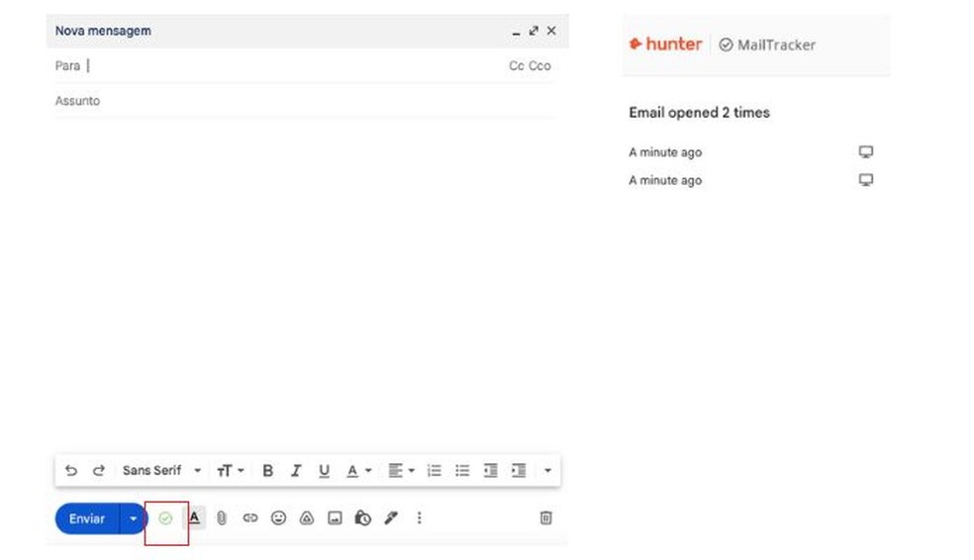Click the 'Email opened 2 times' heading
This screenshot has height=560, width=974.
(700, 113)
